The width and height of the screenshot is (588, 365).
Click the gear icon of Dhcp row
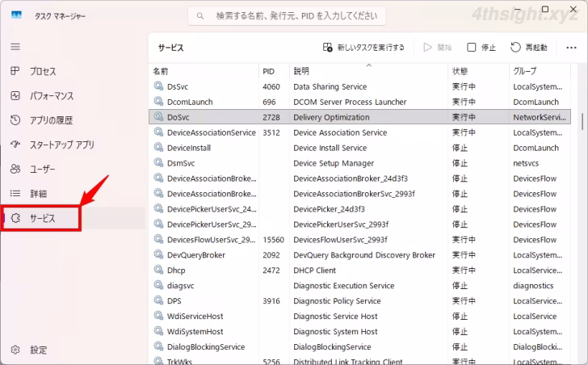[158, 270]
